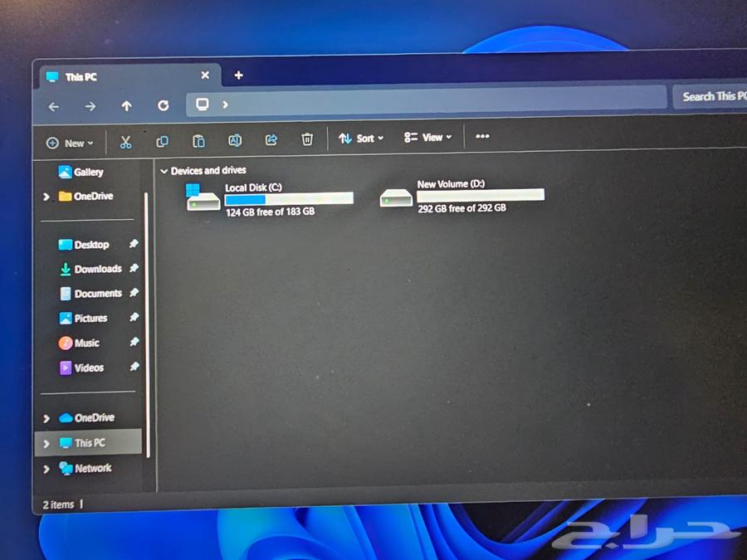The image size is (747, 560).
Task: Click the Paste icon
Action: (199, 141)
